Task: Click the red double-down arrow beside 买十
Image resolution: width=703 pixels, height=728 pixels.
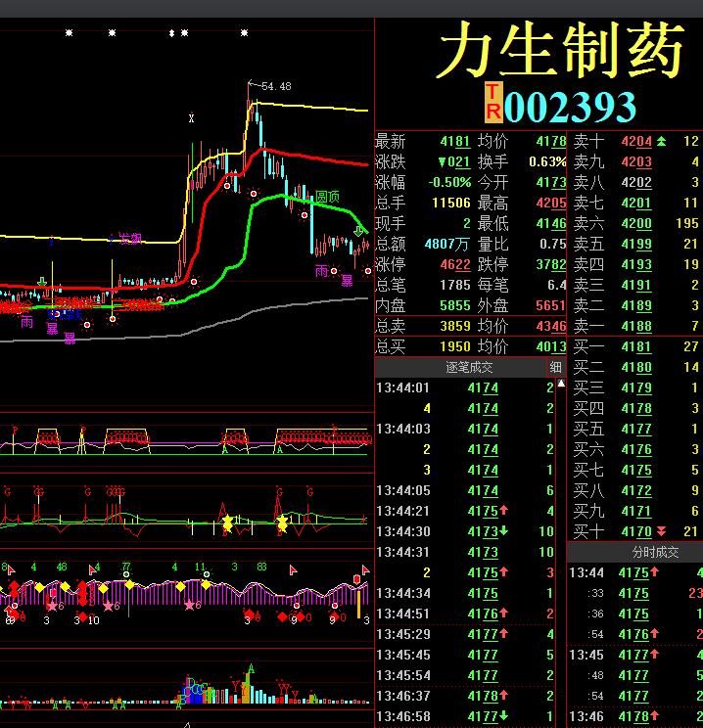Action: (661, 531)
